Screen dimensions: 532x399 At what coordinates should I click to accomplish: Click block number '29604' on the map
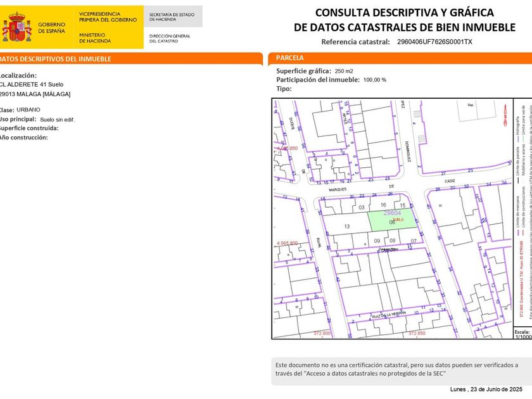(x=392, y=213)
